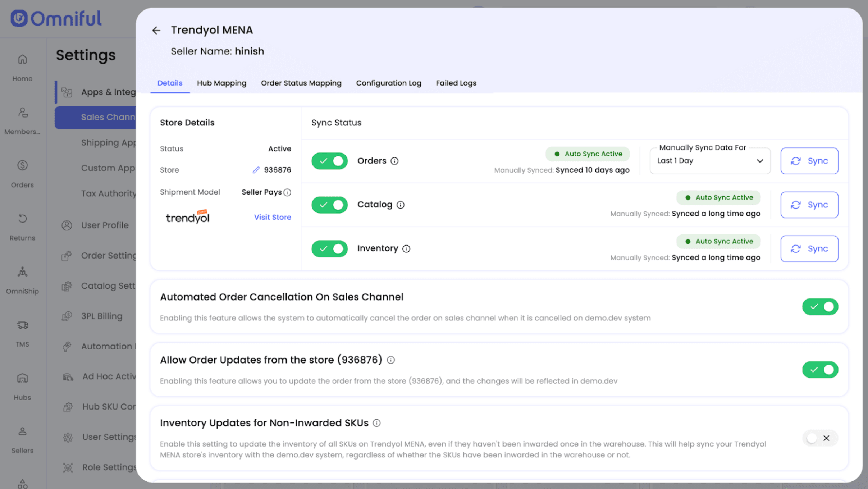Click the info icon next to Allow Order Updates
The height and width of the screenshot is (489, 868).
[x=391, y=360]
